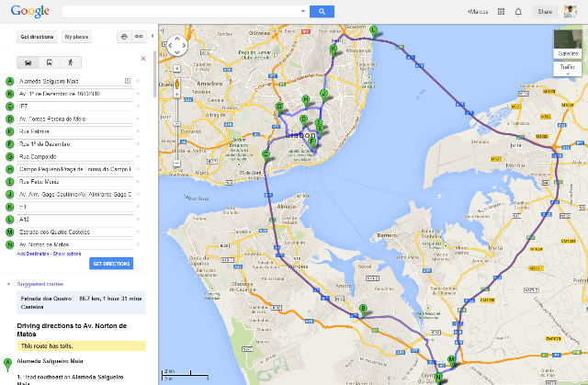
Task: Edit the Rua Febo Moniz field
Action: 75,182
